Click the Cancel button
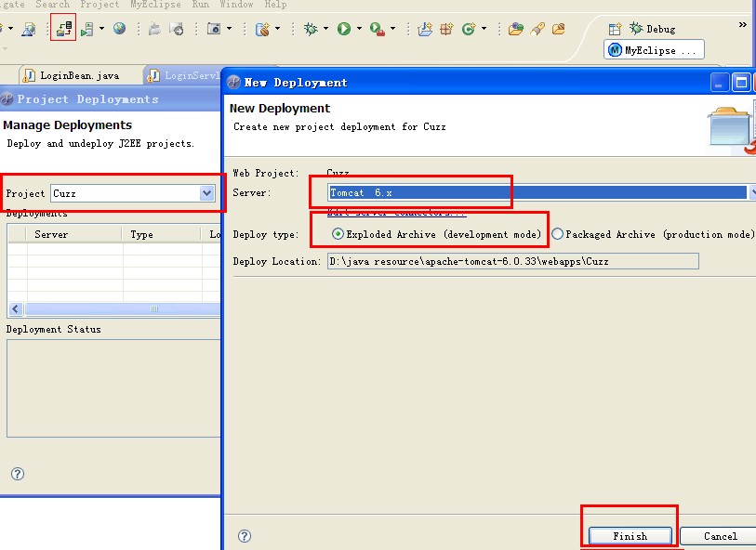This screenshot has width=756, height=550. [720, 536]
